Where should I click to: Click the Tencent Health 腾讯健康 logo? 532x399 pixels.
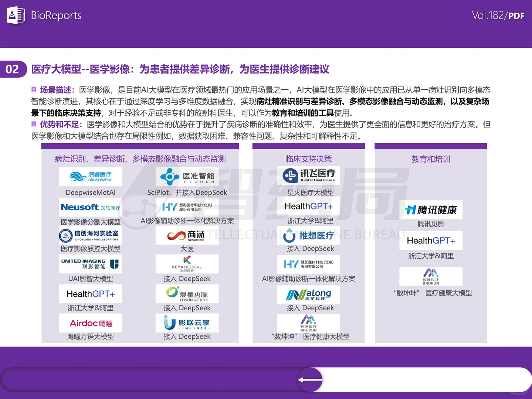(x=430, y=209)
